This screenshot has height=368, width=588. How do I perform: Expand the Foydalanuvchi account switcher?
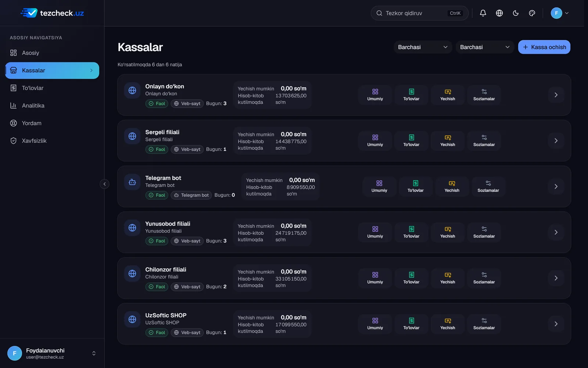pyautogui.click(x=52, y=353)
